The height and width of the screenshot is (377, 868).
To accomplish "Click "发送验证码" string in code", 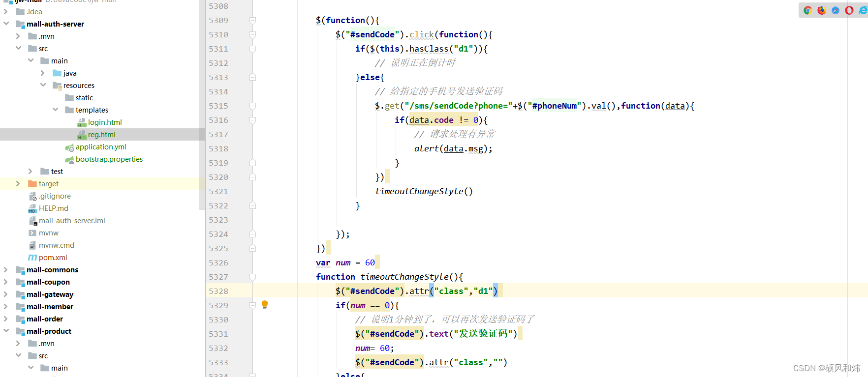I will [x=483, y=334].
